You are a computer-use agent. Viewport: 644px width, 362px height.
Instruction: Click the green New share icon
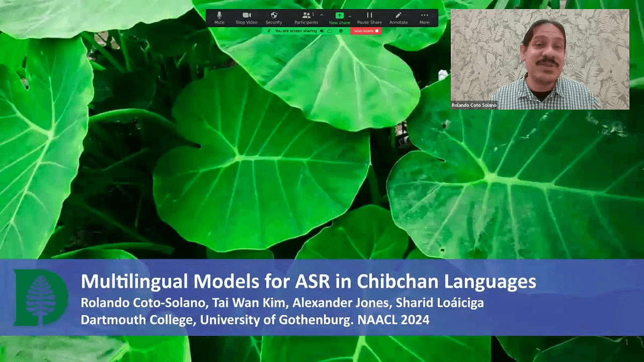coord(339,16)
